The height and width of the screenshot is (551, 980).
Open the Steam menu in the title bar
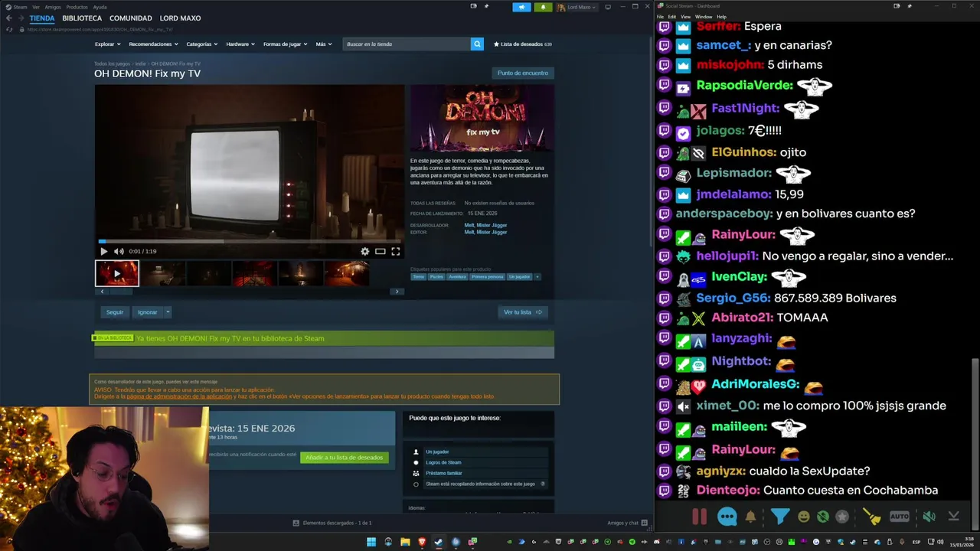coord(17,7)
